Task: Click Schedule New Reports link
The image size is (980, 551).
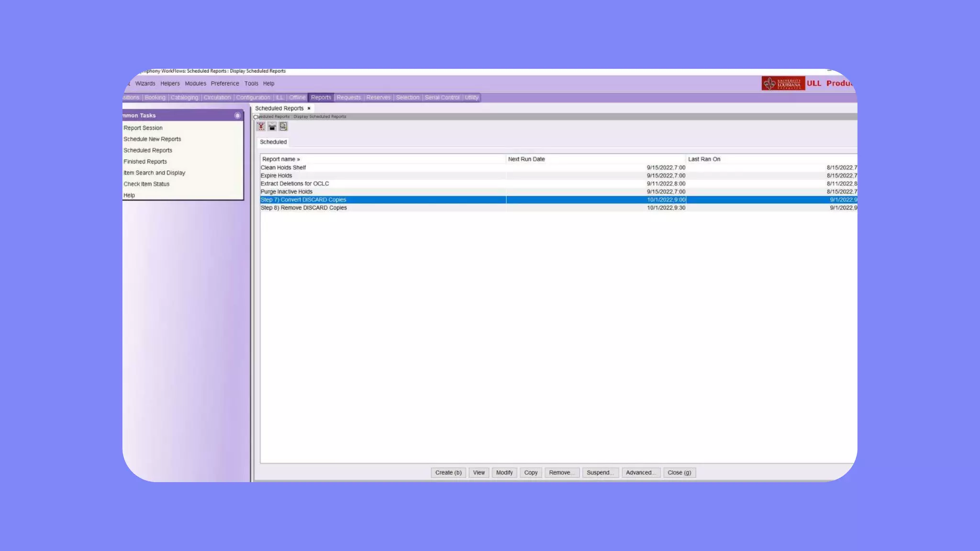Action: tap(152, 139)
